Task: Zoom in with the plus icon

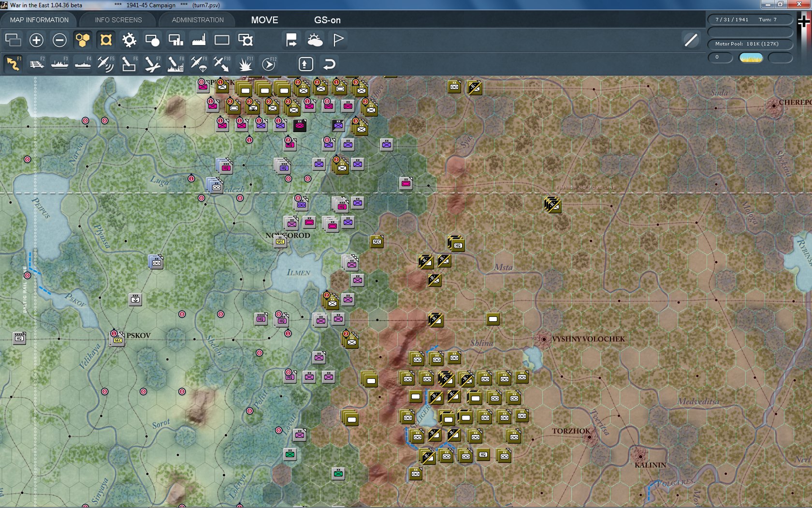Action: (x=36, y=40)
